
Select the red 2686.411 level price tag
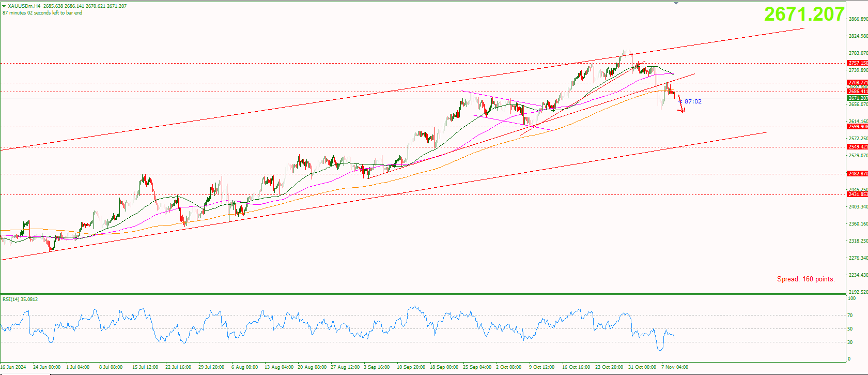click(858, 92)
